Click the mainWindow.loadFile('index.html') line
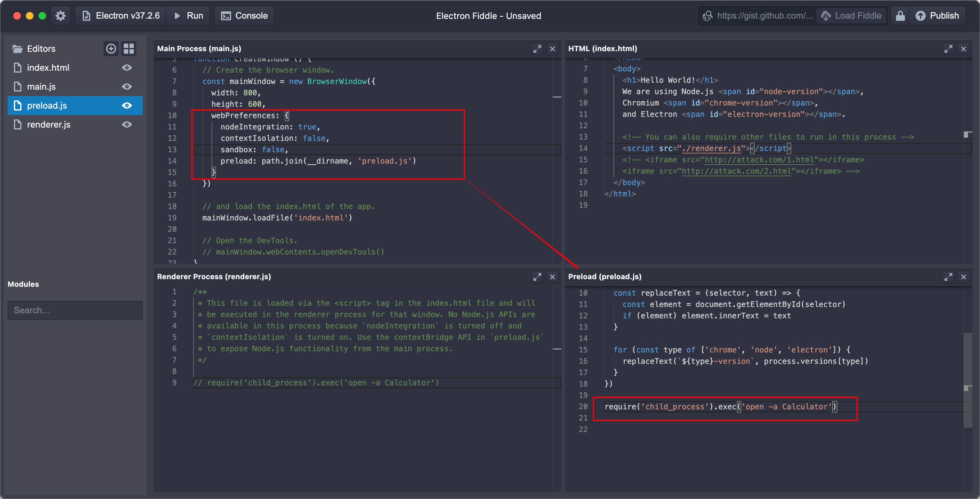Screen dimensions: 980x499 tap(277, 218)
